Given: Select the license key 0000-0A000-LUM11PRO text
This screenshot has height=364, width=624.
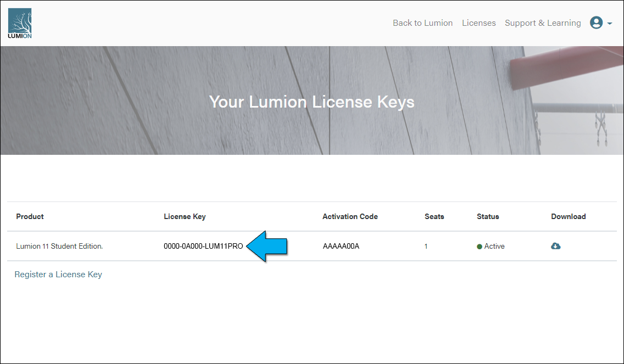Looking at the screenshot, I should 203,247.
